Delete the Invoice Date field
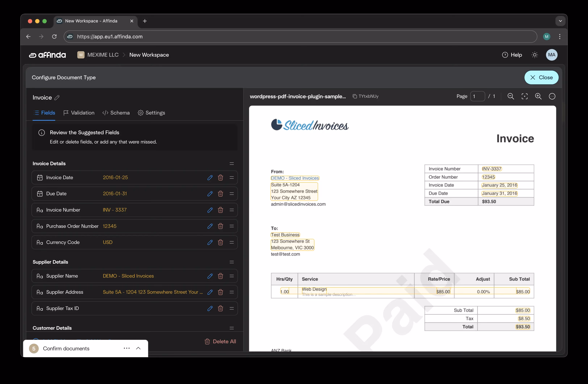The height and width of the screenshot is (384, 588). 220,178
